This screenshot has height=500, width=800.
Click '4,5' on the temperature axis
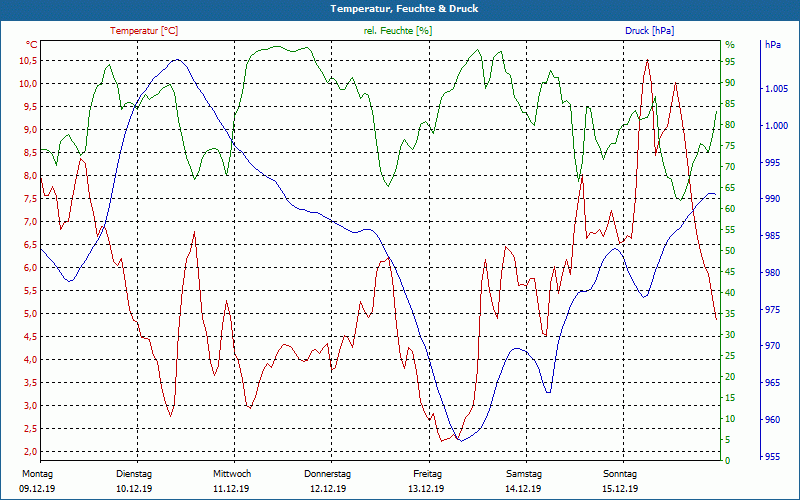tap(30, 337)
